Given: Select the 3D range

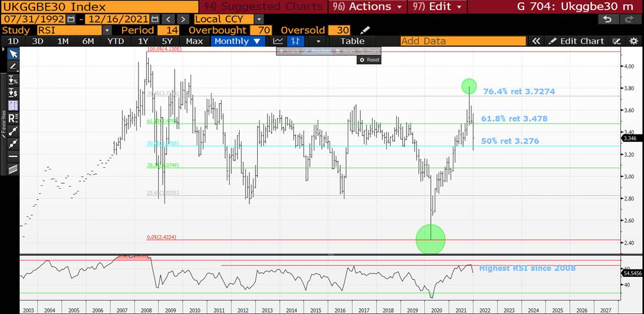Looking at the screenshot, I should [x=38, y=41].
